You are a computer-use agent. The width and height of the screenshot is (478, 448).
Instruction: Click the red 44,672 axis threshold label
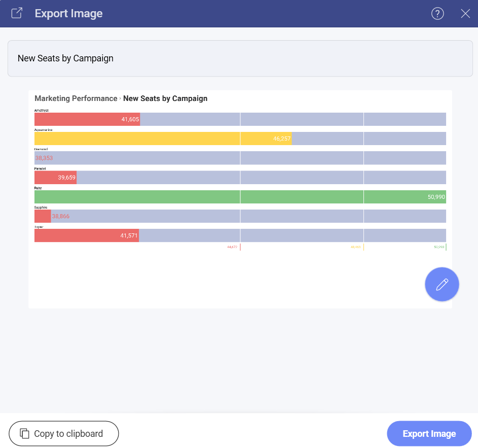232,247
